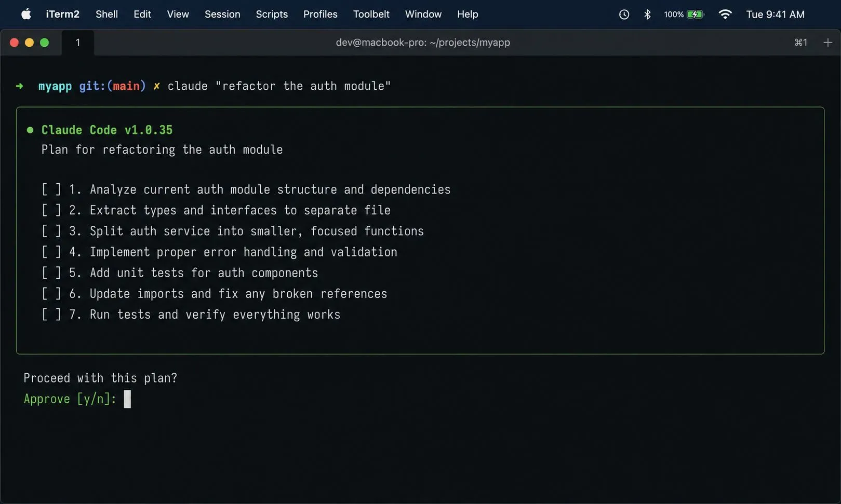Click the claude command text

[x=279, y=86]
